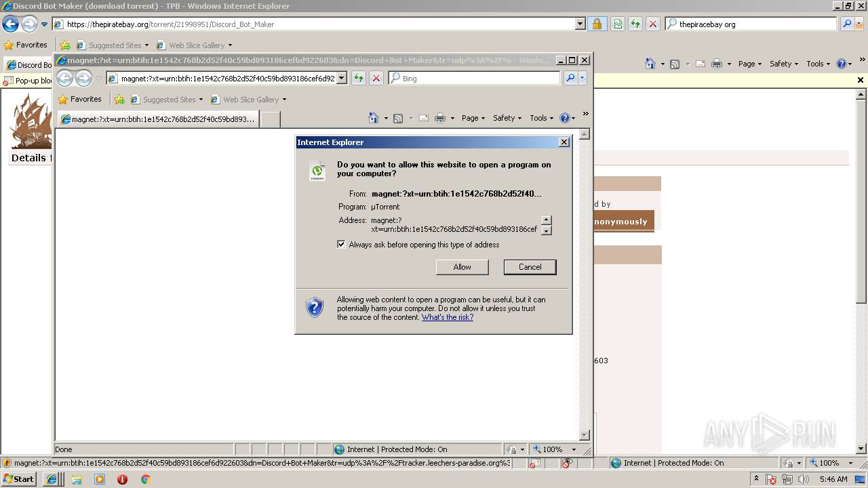Click the Allow button in the dialog
This screenshot has width=868, height=488.
462,267
